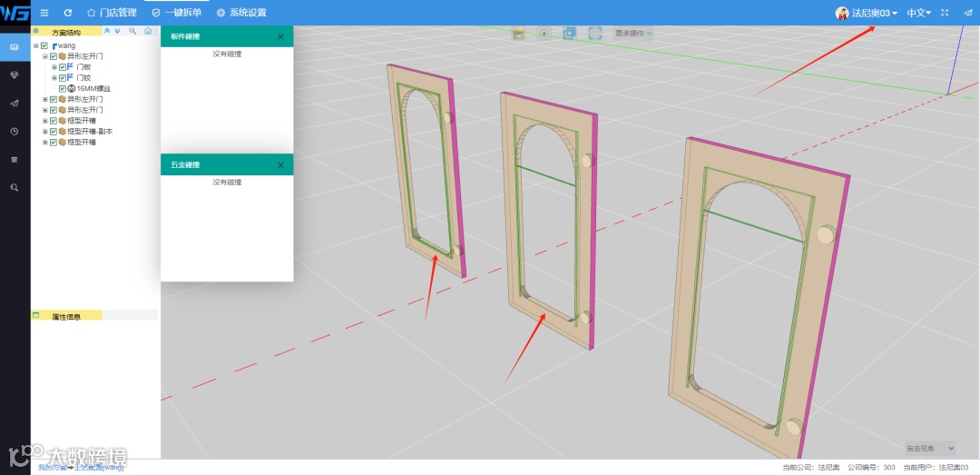Open the 工艺配置[wang] breadcrumb link
The height and width of the screenshot is (475, 980).
[x=99, y=468]
